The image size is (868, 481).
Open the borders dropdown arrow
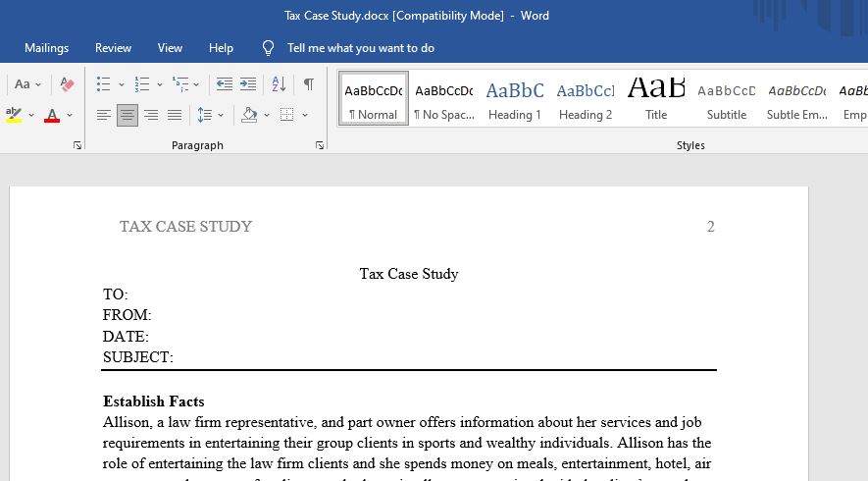tap(304, 115)
